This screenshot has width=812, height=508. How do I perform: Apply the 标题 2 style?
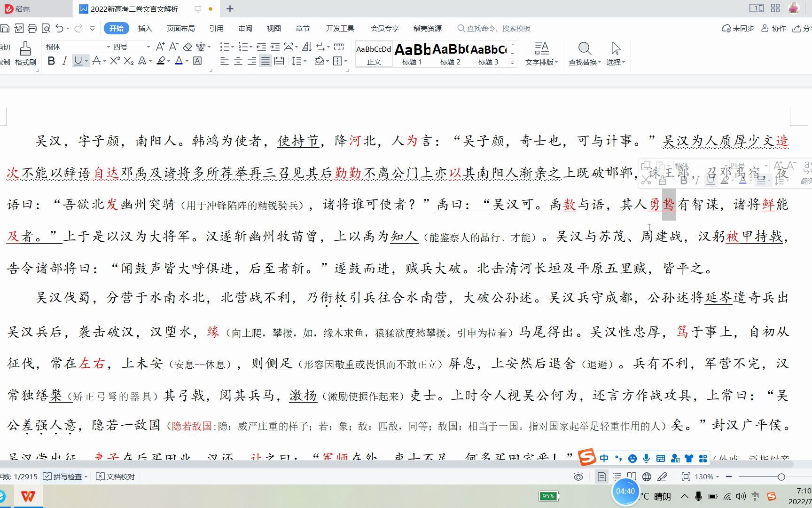[x=450, y=54]
